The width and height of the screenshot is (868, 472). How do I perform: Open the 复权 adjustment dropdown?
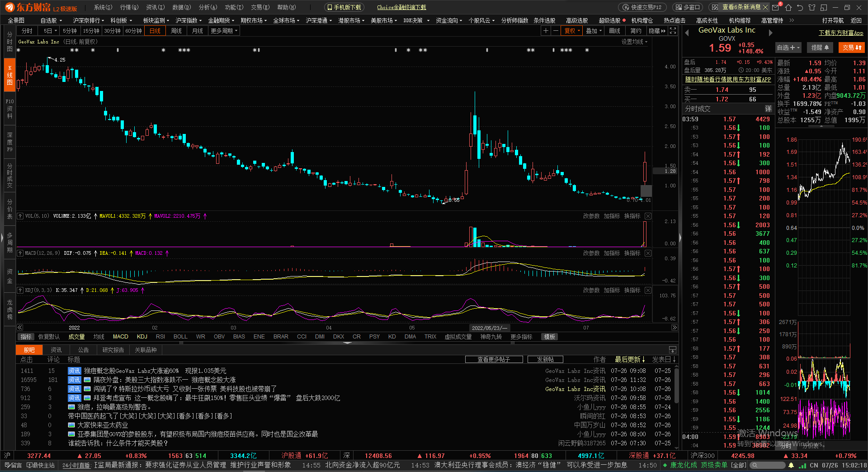click(x=572, y=31)
